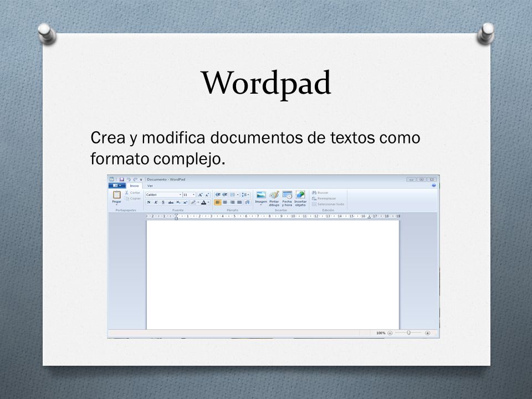This screenshot has height=399, width=532.
Task: Click the 100% zoom level text
Action: pos(381,333)
